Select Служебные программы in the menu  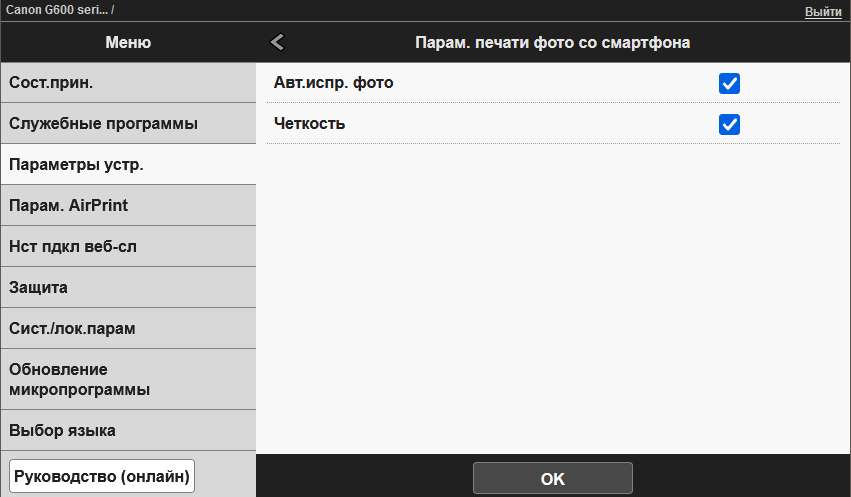[x=128, y=123]
